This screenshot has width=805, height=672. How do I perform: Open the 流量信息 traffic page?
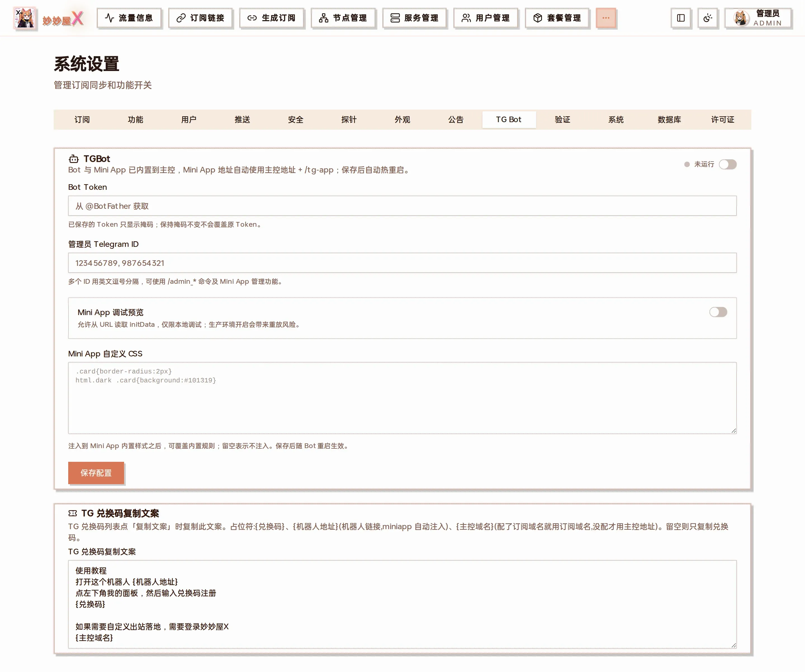pyautogui.click(x=129, y=18)
